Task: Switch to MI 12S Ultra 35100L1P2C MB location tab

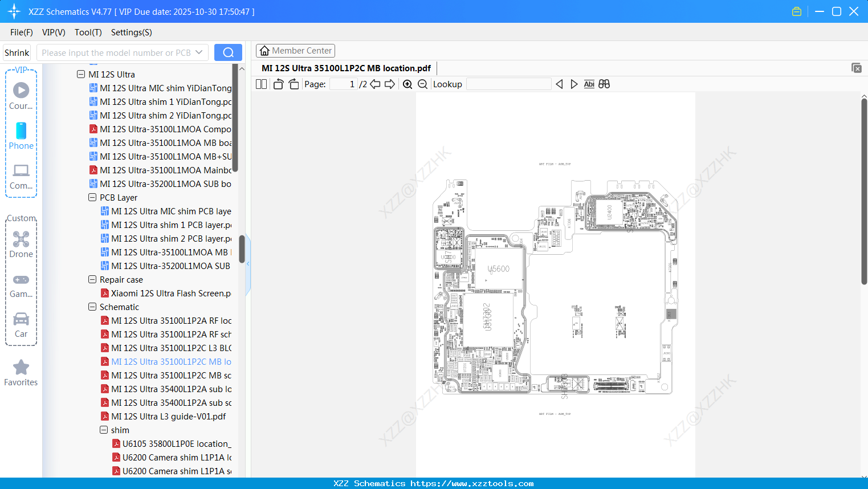Action: click(347, 68)
